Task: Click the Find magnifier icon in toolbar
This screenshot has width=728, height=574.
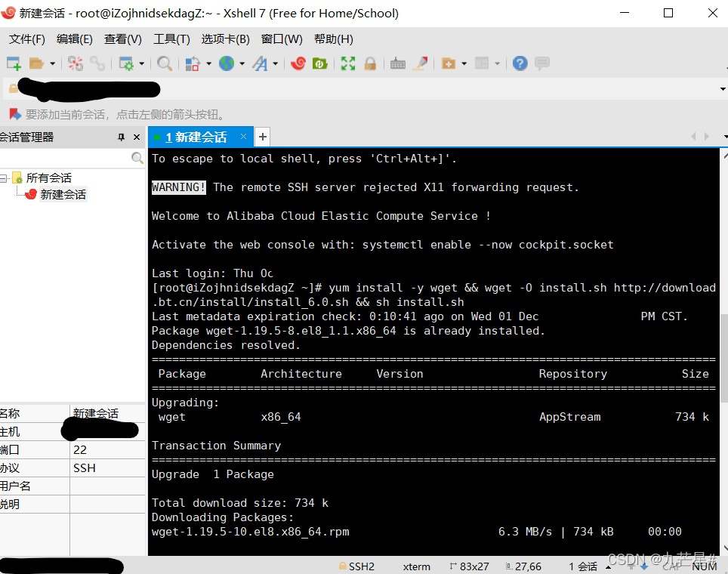Action: (165, 63)
